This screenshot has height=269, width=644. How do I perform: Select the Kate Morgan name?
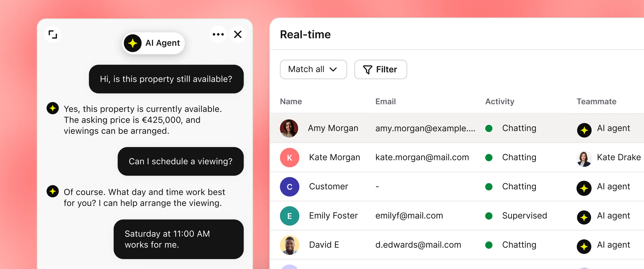[334, 157]
